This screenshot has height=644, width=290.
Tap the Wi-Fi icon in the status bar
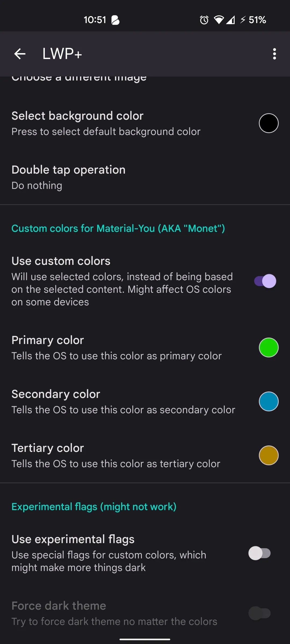click(x=219, y=20)
